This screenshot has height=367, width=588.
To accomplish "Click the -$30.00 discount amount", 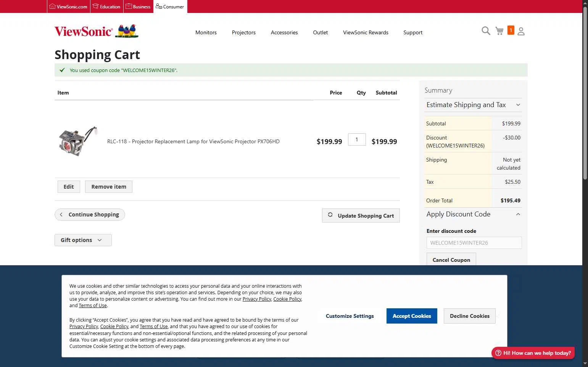I will point(512,138).
